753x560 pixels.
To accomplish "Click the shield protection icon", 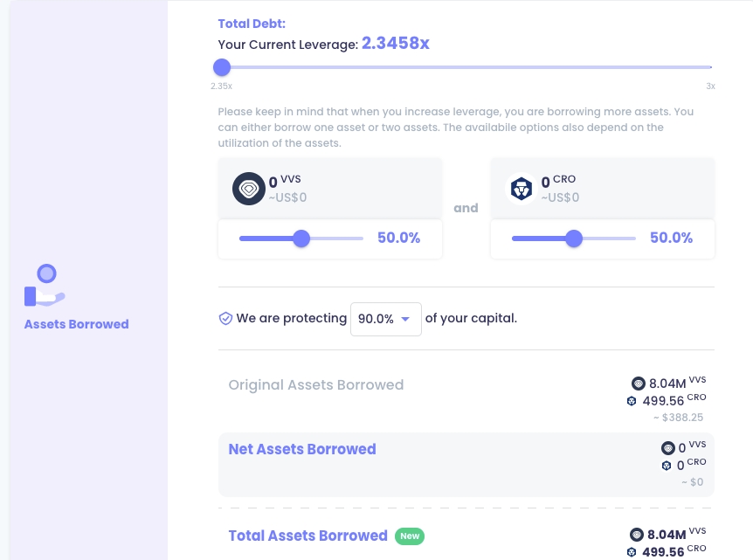I will [225, 319].
